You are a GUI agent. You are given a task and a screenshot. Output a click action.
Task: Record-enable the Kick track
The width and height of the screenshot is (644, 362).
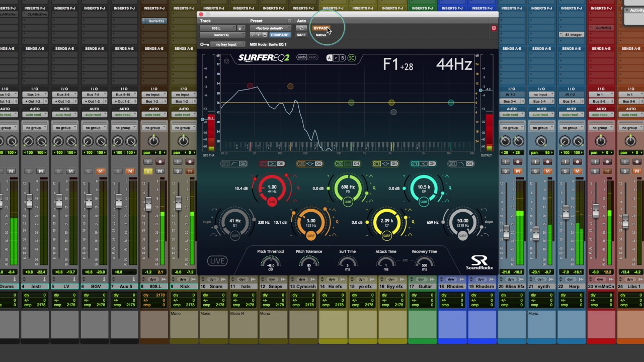[190, 162]
